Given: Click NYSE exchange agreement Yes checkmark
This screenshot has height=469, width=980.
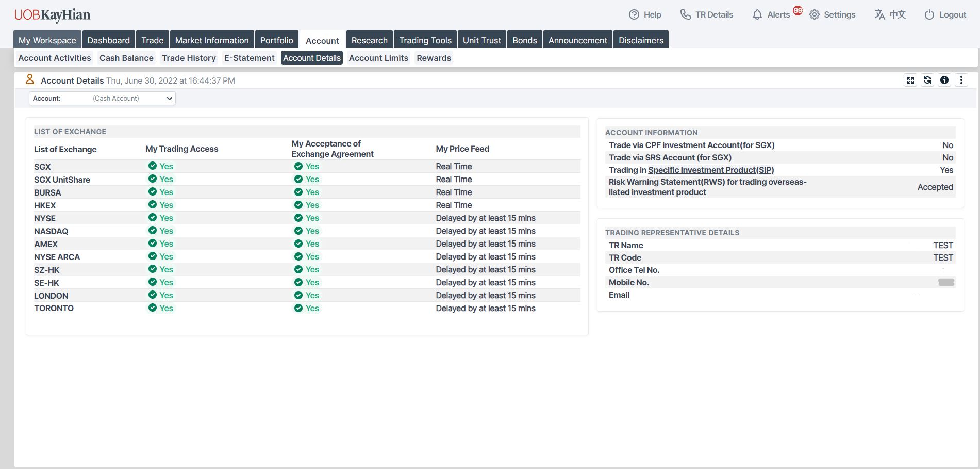Looking at the screenshot, I should [298, 218].
